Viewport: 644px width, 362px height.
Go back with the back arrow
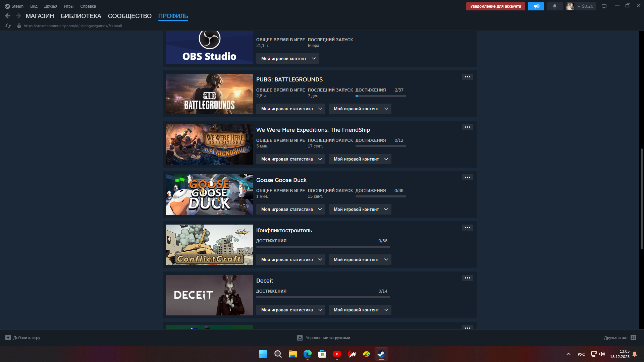click(8, 16)
